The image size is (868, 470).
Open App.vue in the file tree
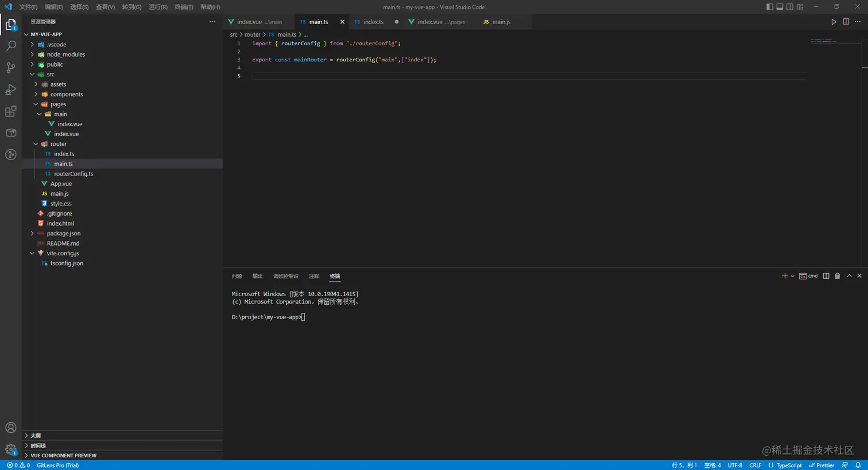[122, 184]
